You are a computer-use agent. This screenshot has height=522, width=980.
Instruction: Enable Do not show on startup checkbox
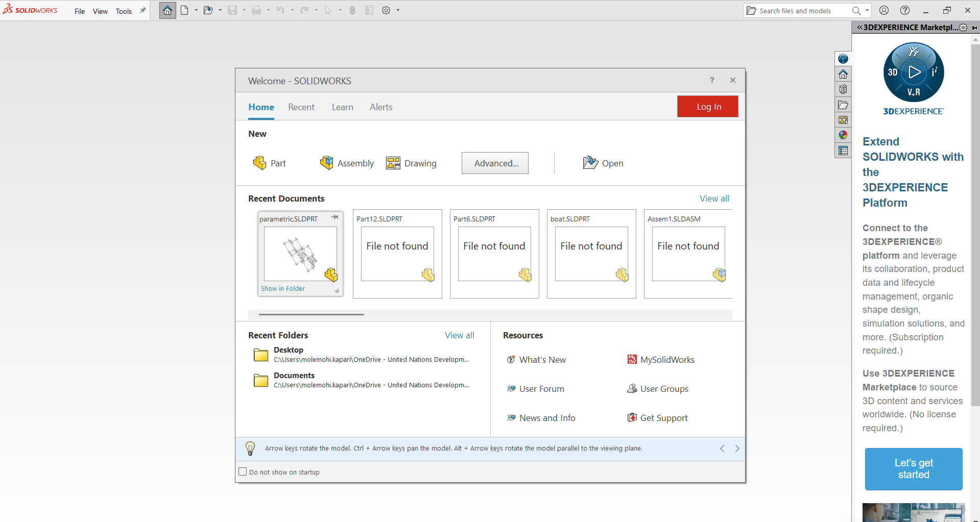click(x=243, y=472)
